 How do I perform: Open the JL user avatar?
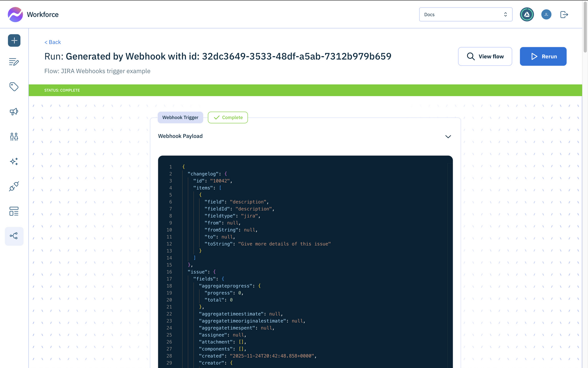coord(546,14)
